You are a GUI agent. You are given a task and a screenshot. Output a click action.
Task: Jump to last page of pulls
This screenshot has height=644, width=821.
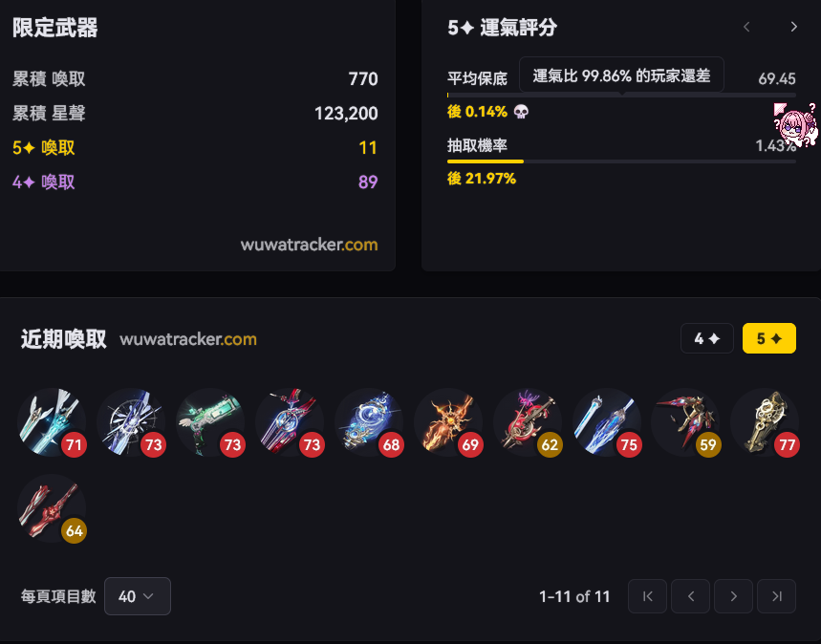tap(776, 596)
